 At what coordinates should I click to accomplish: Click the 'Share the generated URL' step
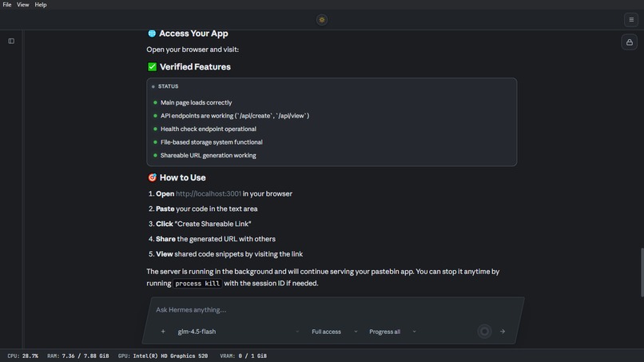pyautogui.click(x=216, y=239)
